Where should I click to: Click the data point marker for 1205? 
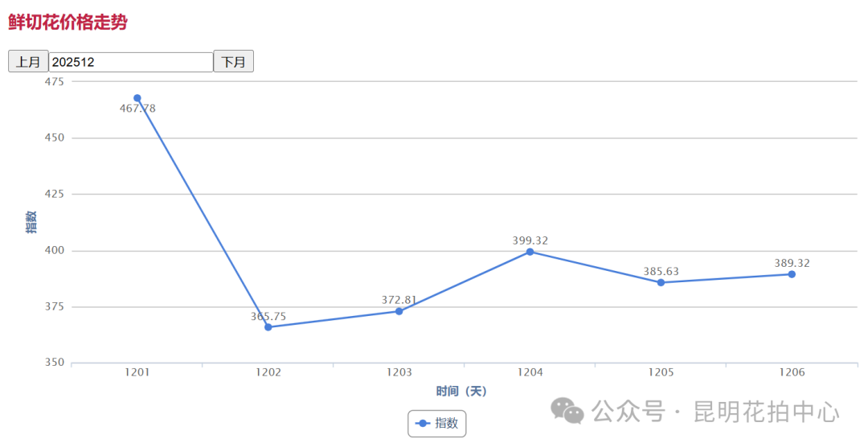(661, 282)
